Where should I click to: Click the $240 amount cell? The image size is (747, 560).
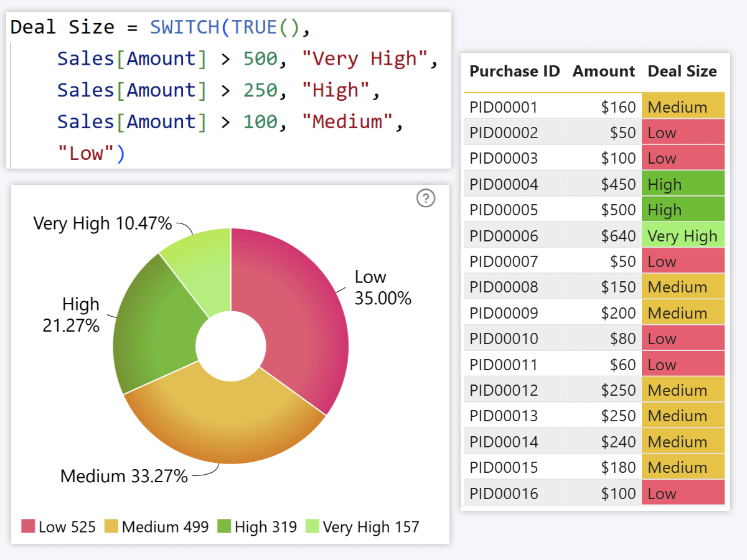click(x=618, y=442)
